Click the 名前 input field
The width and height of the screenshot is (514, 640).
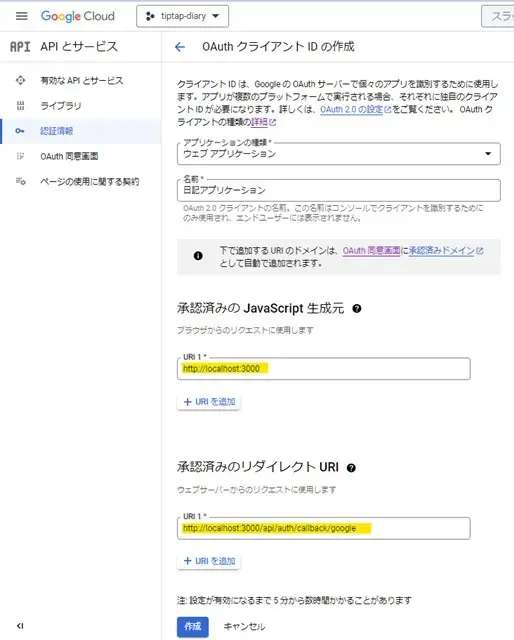pyautogui.click(x=339, y=190)
